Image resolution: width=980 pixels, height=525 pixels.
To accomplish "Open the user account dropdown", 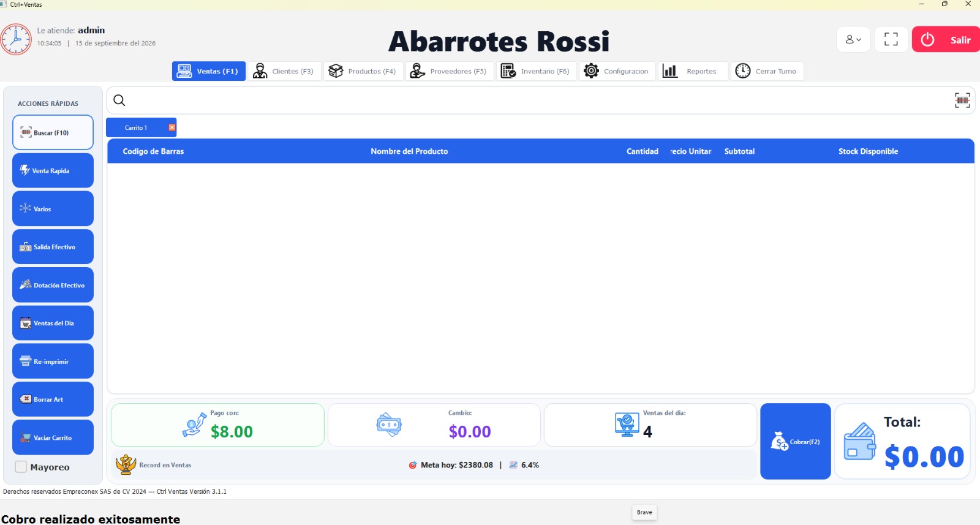I will (853, 40).
